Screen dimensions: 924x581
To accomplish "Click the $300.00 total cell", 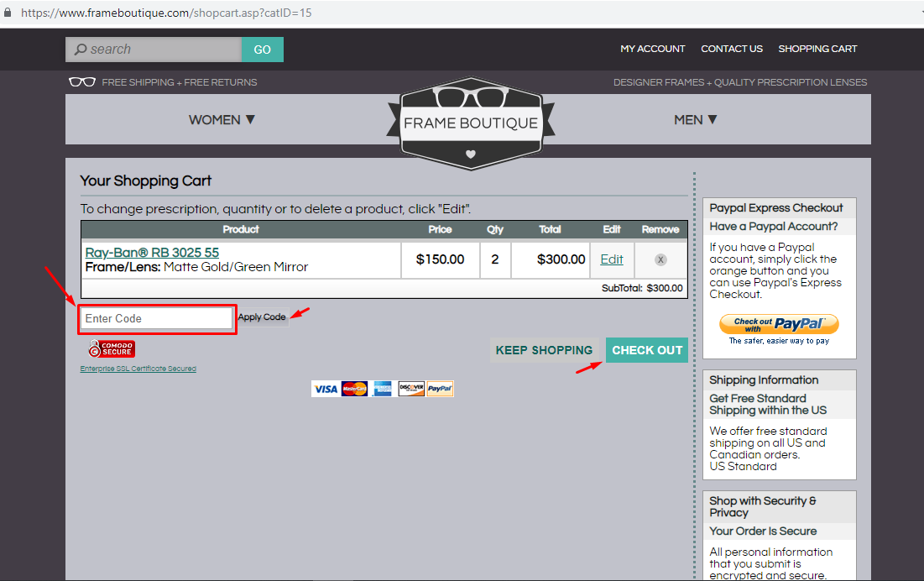I will coord(551,259).
